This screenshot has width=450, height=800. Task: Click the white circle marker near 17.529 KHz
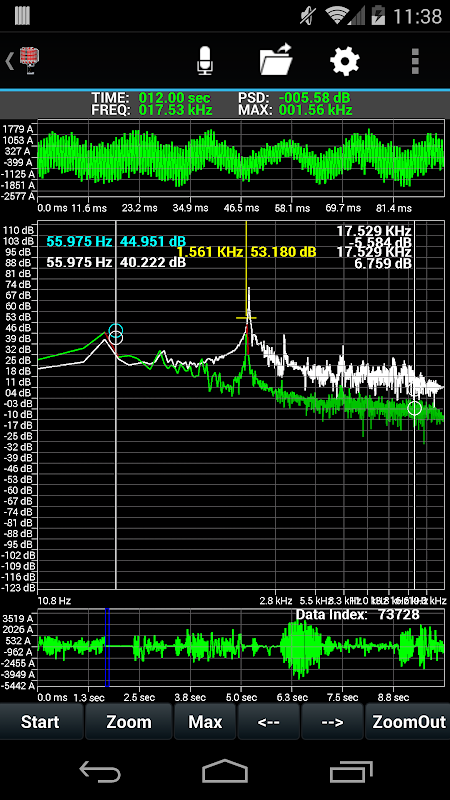(415, 408)
